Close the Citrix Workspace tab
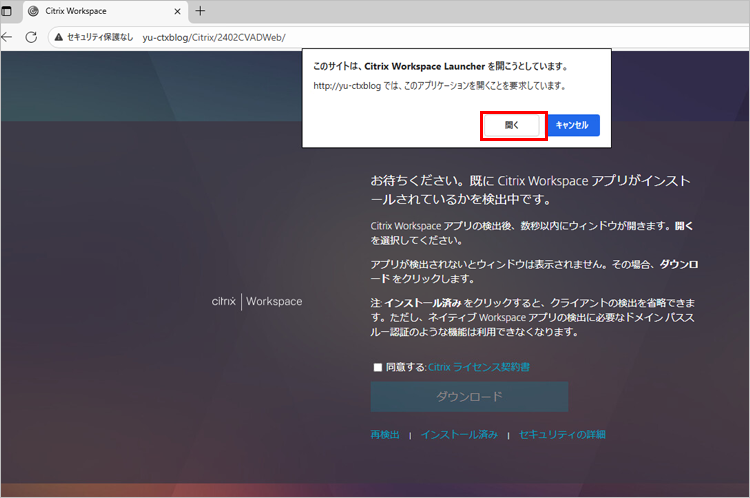 tap(178, 11)
